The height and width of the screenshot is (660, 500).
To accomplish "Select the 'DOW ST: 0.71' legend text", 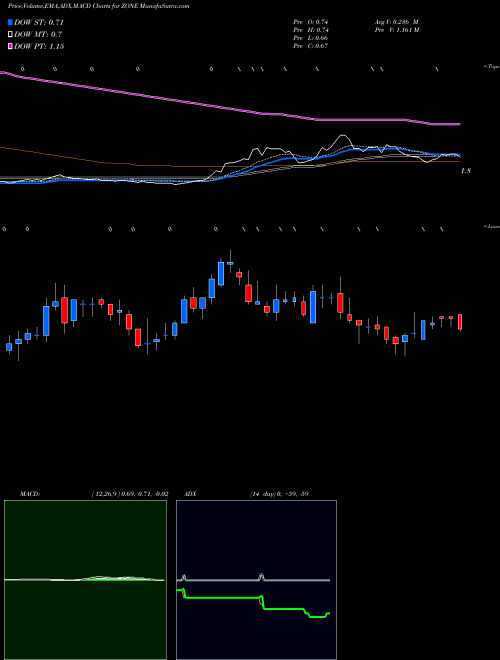I will pos(39,22).
